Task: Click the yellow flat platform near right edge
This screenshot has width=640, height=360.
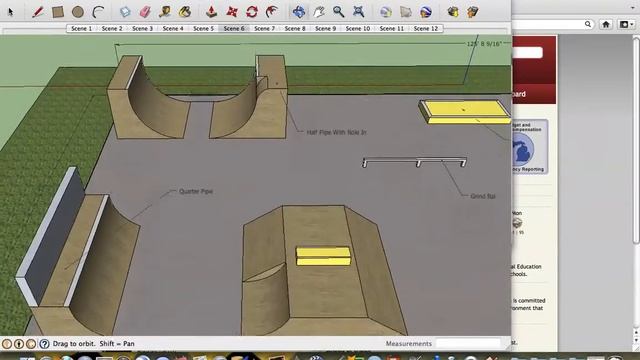Action: click(x=465, y=111)
